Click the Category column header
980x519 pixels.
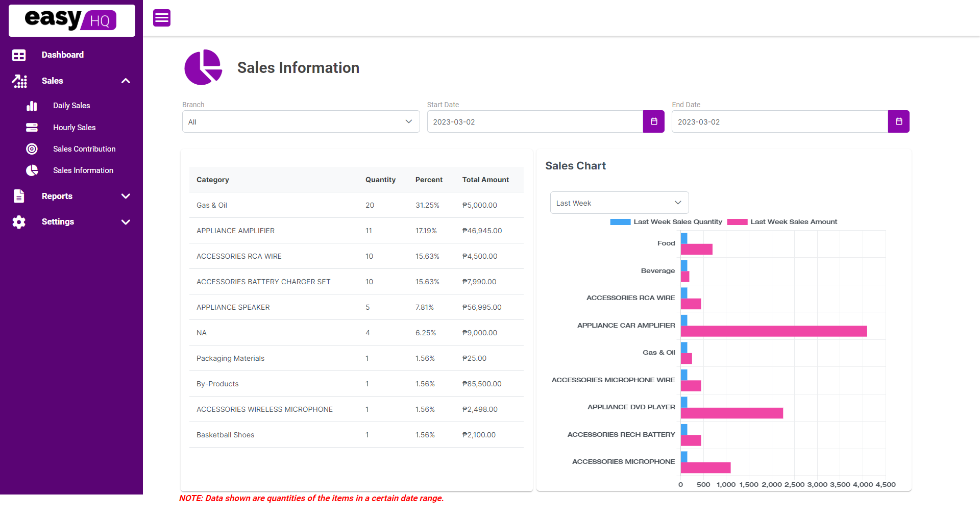coord(213,180)
